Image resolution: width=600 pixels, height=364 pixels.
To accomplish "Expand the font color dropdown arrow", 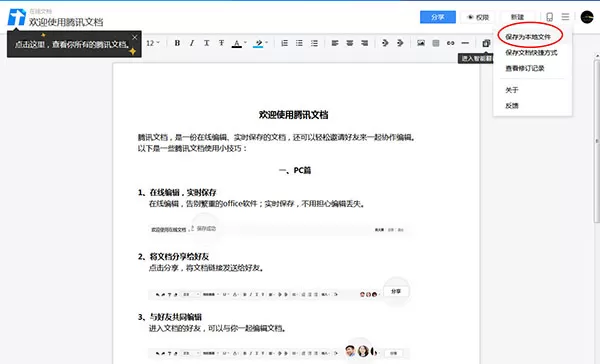I will click(x=245, y=42).
